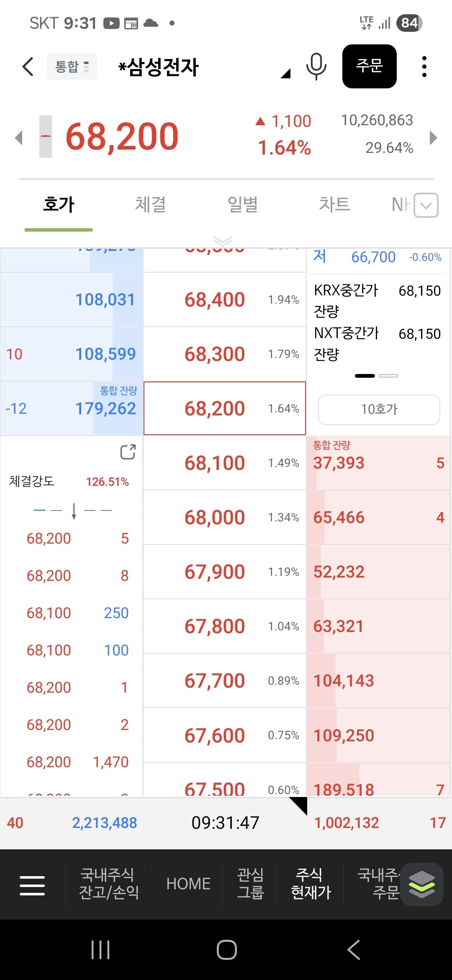
Task: Select the 68,400 ask price row
Action: [x=224, y=300]
